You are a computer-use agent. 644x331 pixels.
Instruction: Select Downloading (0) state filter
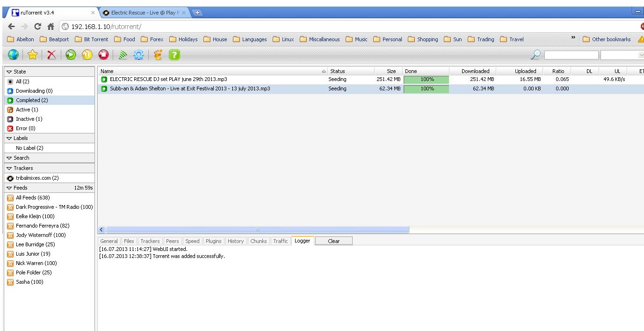click(49, 91)
